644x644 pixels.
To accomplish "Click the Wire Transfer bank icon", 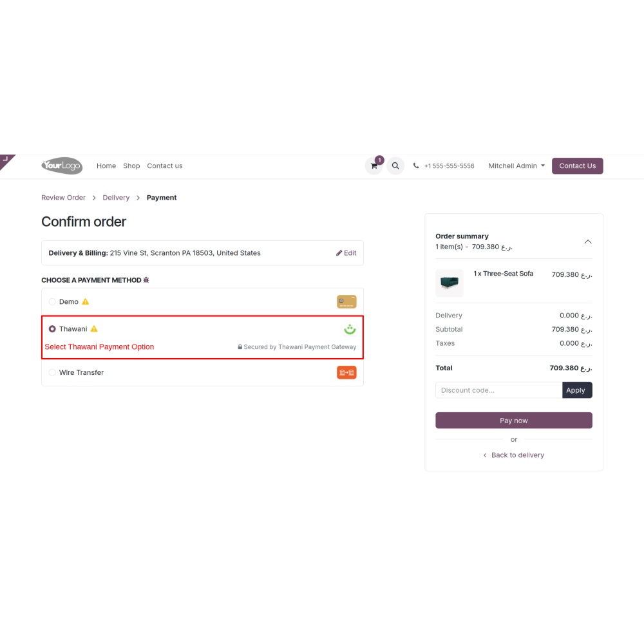I will [x=346, y=372].
